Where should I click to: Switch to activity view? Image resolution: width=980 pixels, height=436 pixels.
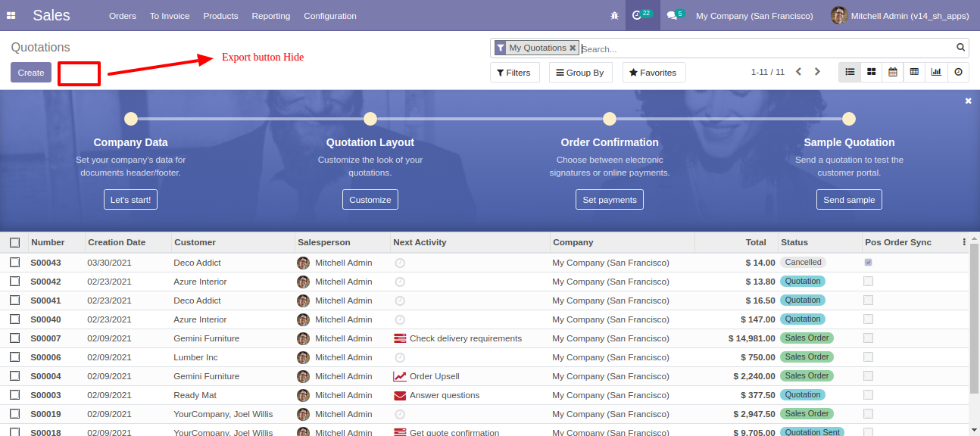958,72
